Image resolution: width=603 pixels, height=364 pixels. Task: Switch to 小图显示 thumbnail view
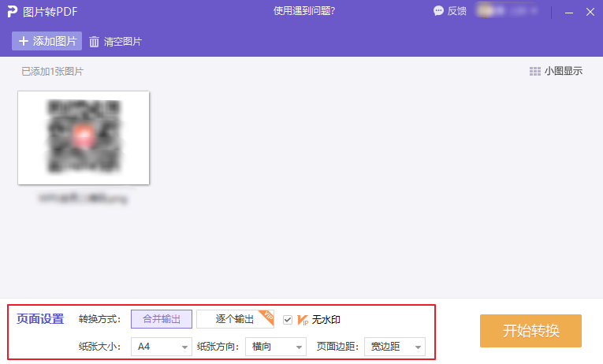point(556,71)
